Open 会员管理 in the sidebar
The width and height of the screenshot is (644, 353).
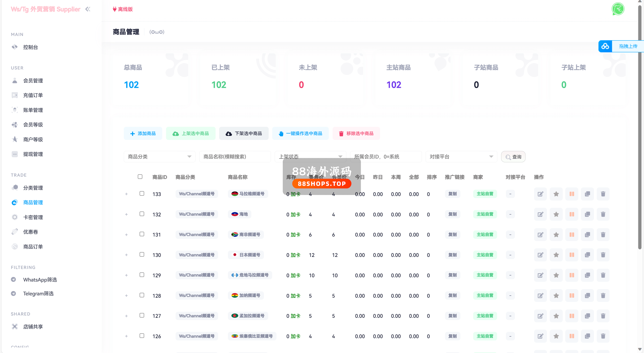click(33, 81)
